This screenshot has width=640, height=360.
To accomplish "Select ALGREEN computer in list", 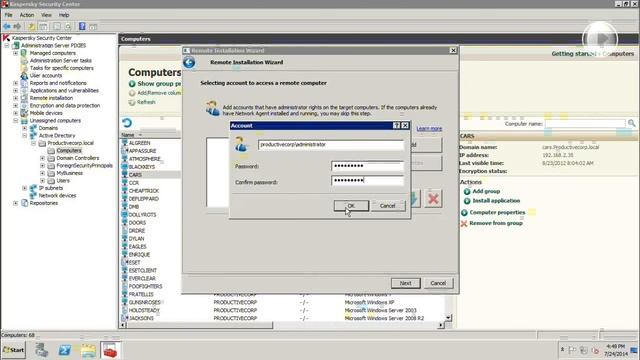I will 139,143.
